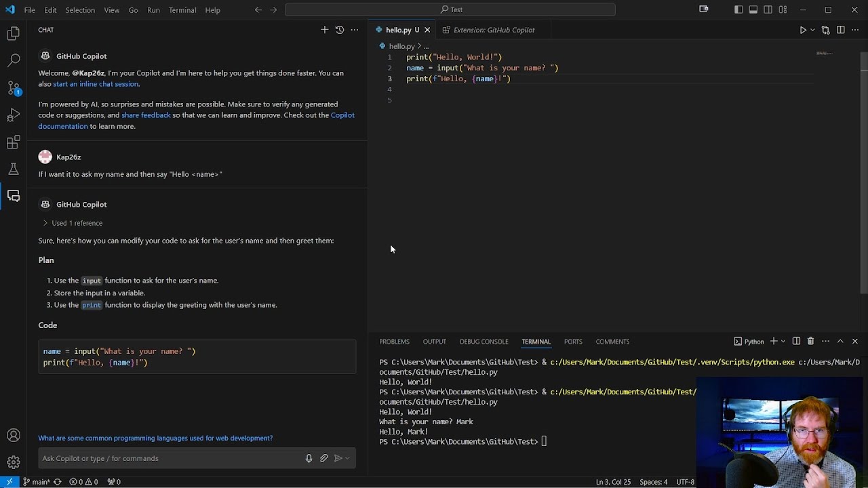Screen dimensions: 868x488
Task: Close the hello.py tab
Action: coord(427,30)
